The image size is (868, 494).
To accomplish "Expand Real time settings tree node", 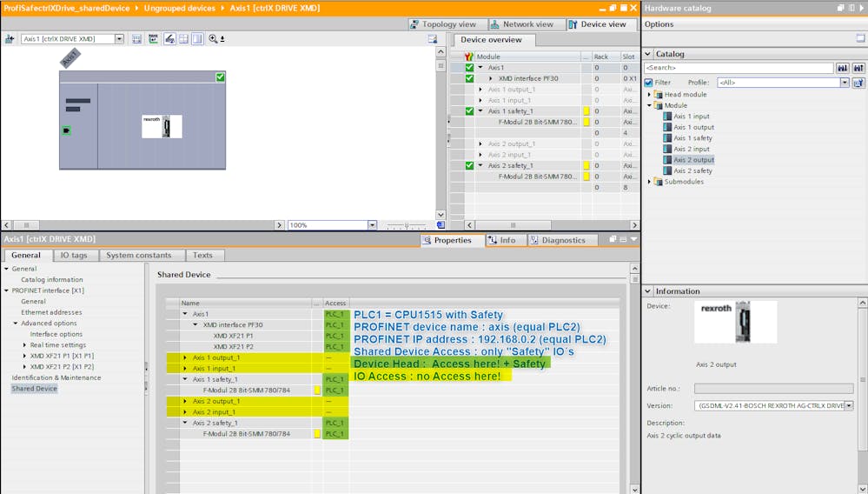I will point(24,345).
